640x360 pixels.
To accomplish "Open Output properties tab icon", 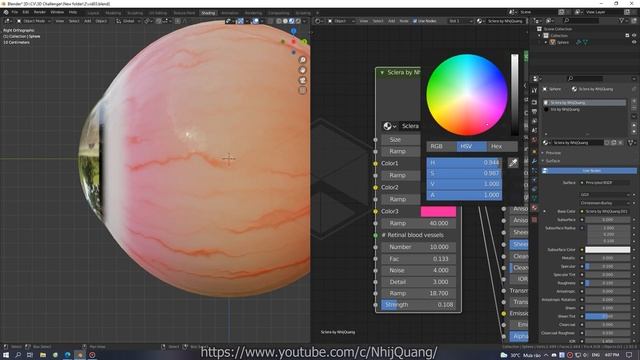I will 534,111.
